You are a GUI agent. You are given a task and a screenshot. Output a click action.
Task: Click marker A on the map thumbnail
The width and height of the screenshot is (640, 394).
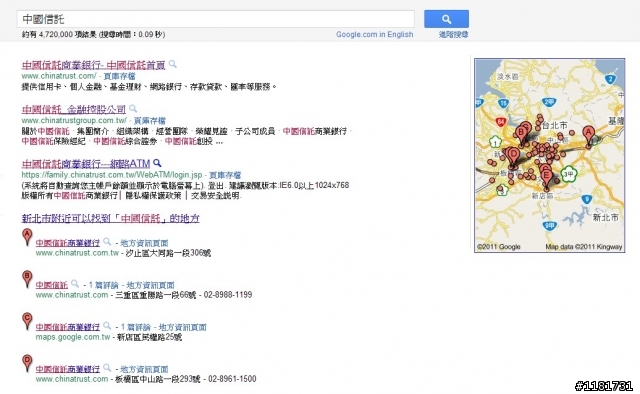588,136
